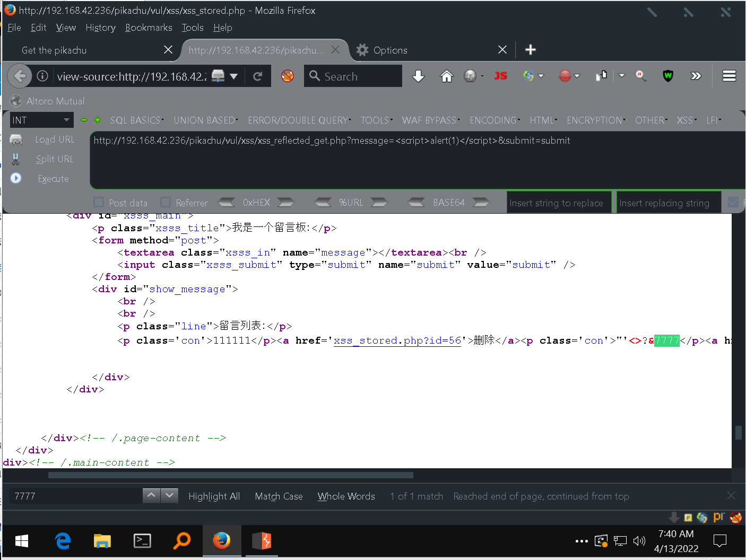Viewport: 746px width, 560px height.
Task: Toggle Highlight All in find bar
Action: tap(214, 496)
